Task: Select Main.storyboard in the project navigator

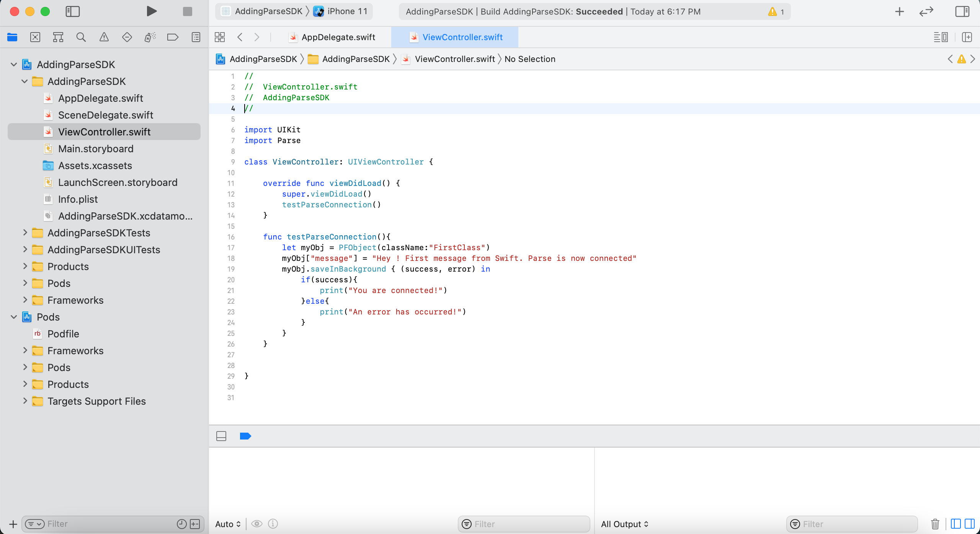Action: 96,149
